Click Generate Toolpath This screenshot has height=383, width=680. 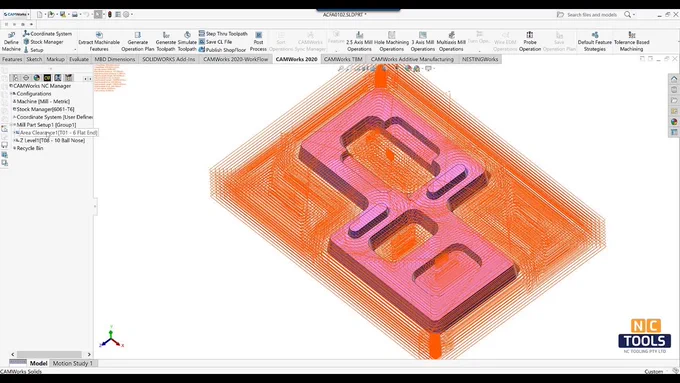tap(166, 42)
